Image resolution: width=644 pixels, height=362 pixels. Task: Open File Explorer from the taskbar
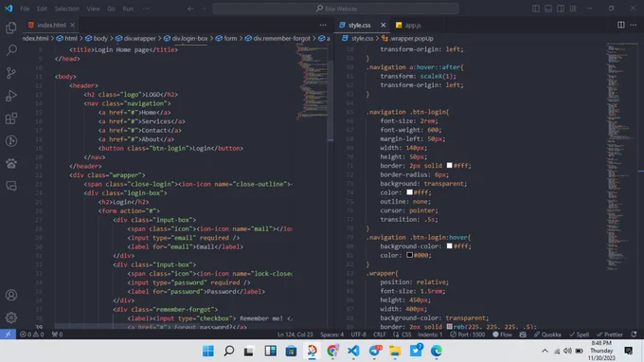(395, 351)
